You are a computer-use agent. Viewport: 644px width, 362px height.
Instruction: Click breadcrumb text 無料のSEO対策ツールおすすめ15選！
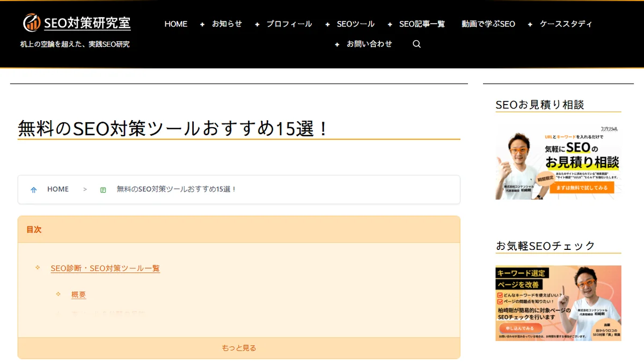pyautogui.click(x=177, y=189)
